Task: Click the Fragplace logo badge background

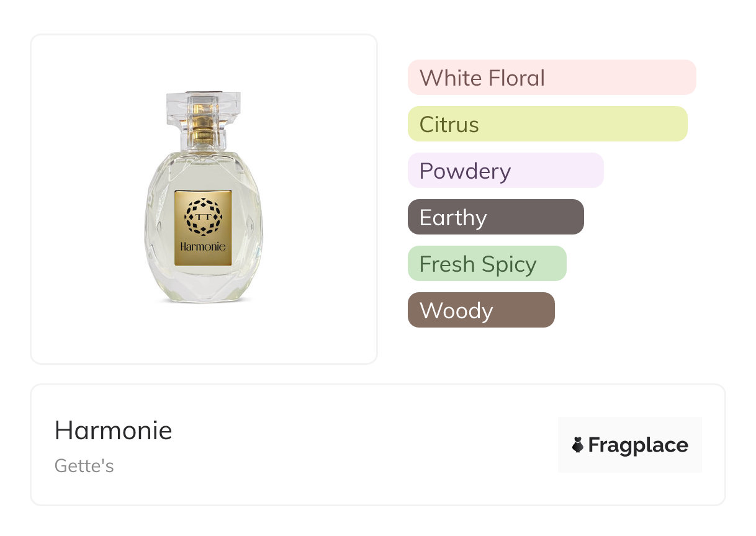Action: [629, 428]
